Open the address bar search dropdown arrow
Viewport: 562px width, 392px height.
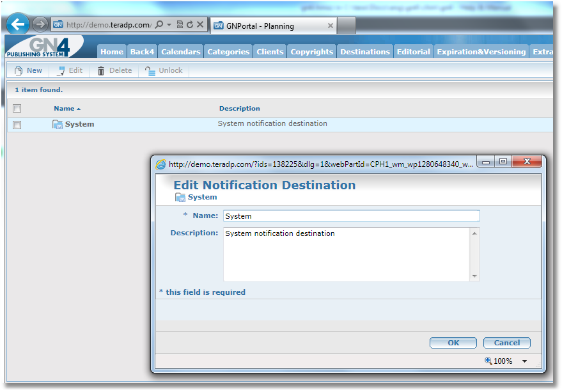(x=169, y=24)
